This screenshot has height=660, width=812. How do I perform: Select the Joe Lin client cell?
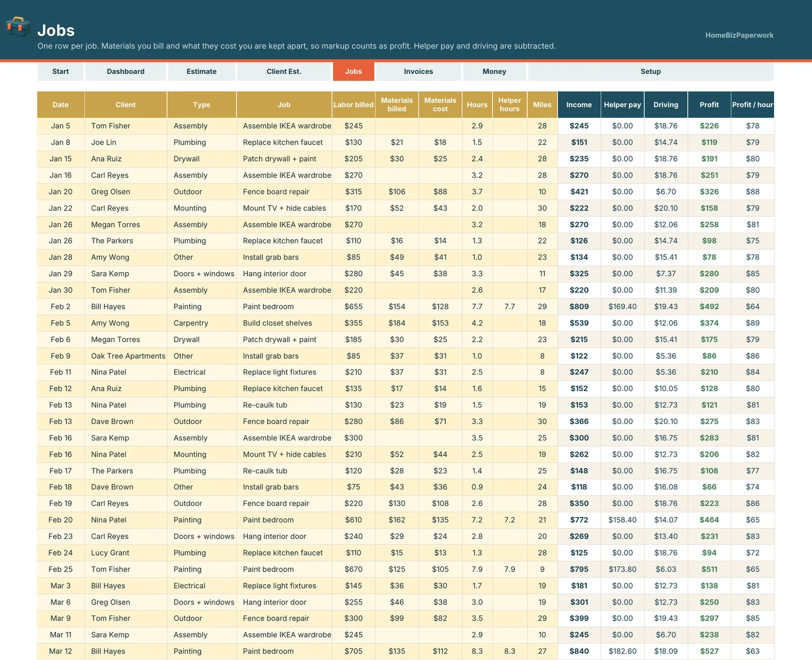126,142
